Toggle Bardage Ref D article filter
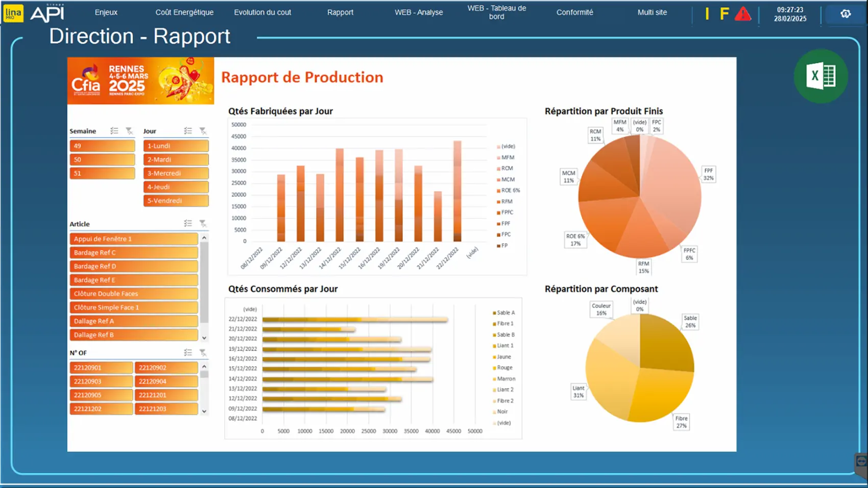The height and width of the screenshot is (488, 868). 133,266
